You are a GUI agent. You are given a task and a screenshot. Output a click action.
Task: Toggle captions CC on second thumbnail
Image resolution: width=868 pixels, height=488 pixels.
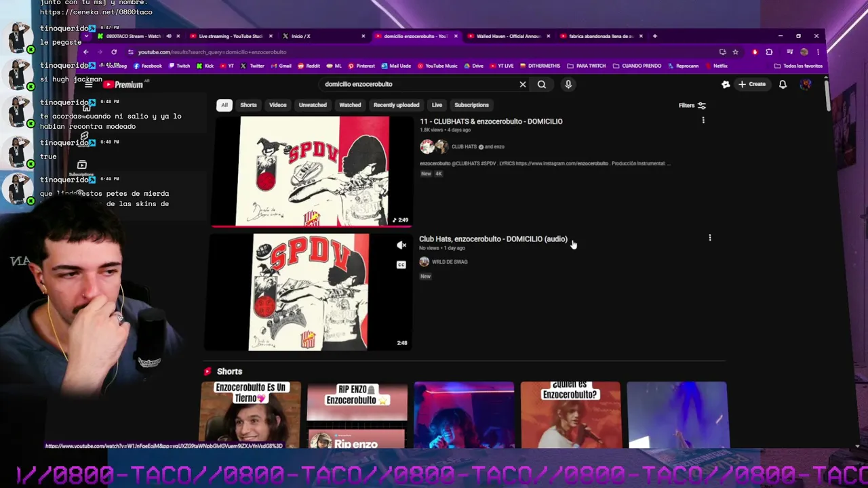click(x=401, y=265)
